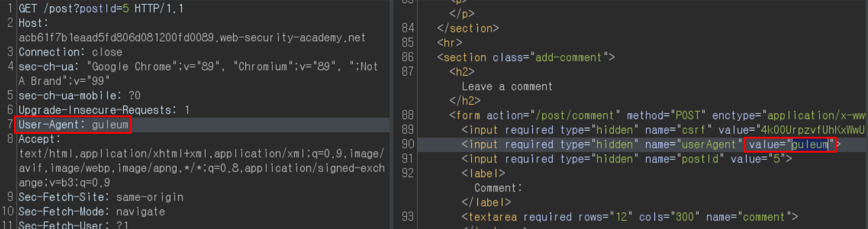868x229 pixels.
Task: Click the avif,image/webp Accept value line
Action: [201, 169]
